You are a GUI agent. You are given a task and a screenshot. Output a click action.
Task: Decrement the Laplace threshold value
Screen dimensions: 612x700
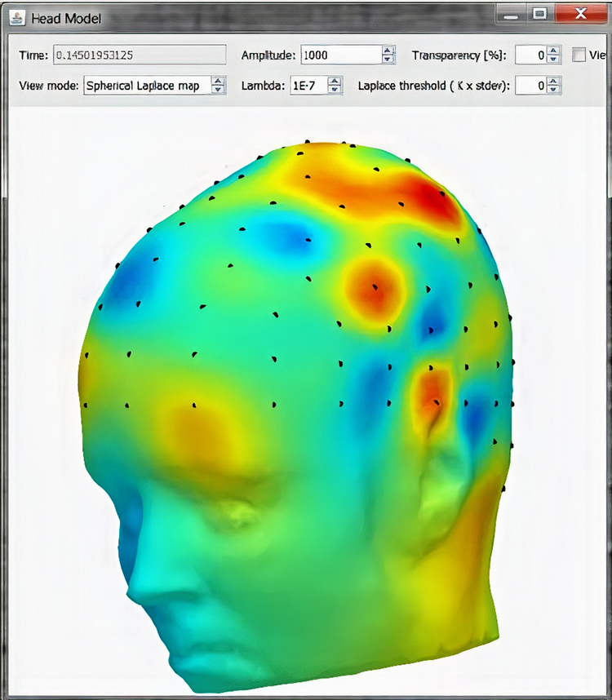[x=553, y=90]
